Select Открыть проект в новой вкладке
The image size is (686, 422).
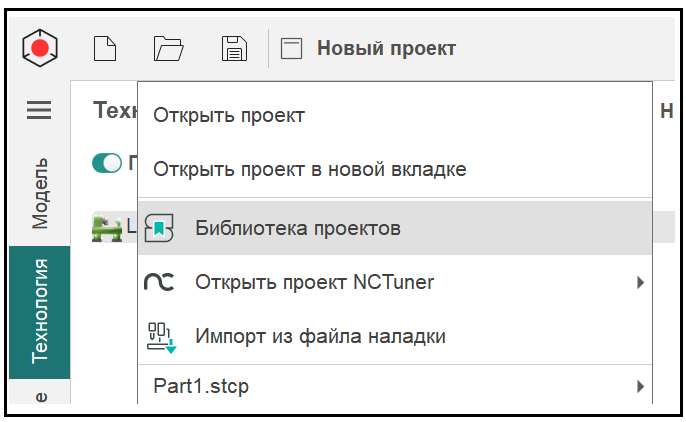click(309, 169)
